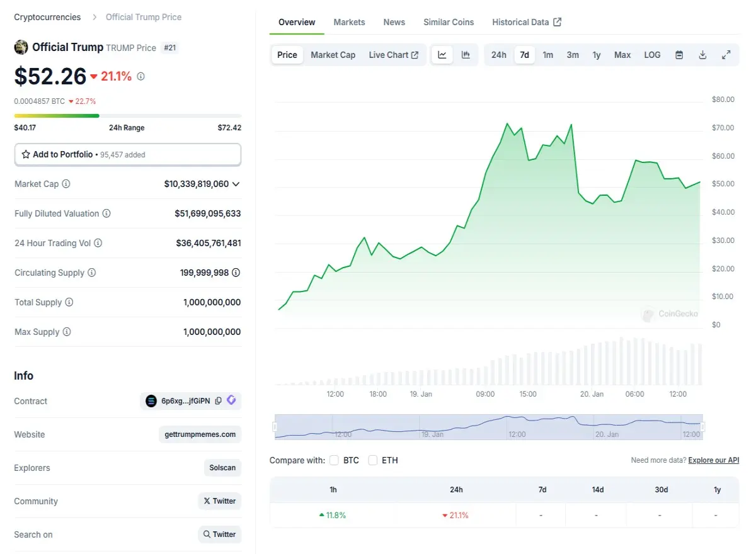
Task: Click right handle of chart range navigator
Action: [x=703, y=427]
